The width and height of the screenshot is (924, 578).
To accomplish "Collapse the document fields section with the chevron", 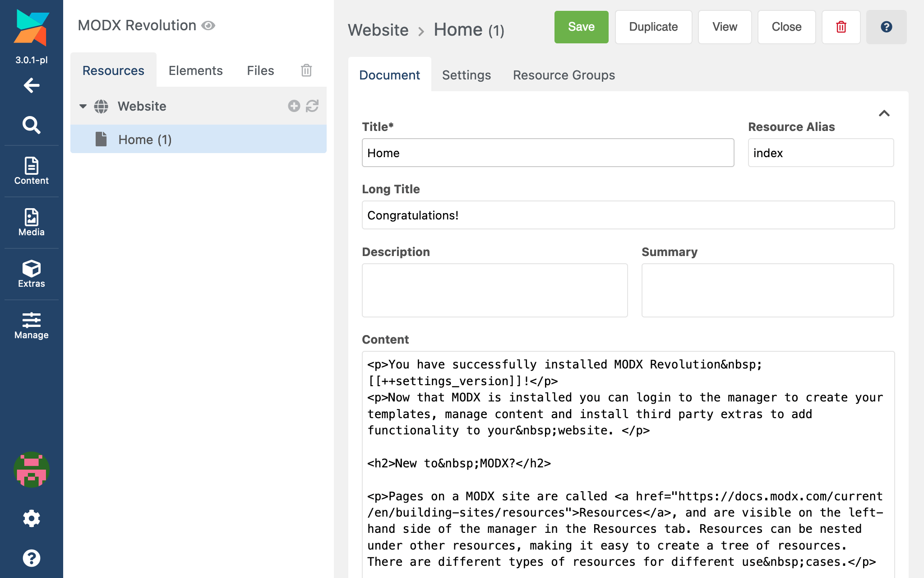I will click(x=885, y=114).
